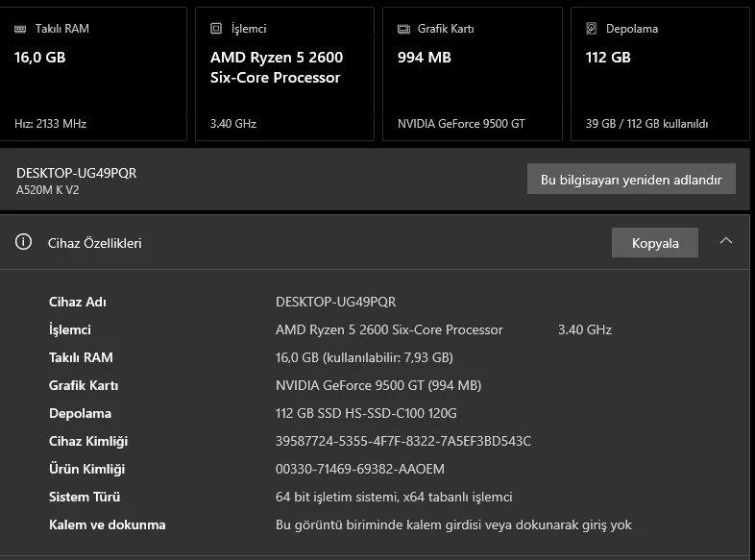Collapse the Cihaz Özellikleri section with the chevron
The image size is (755, 560).
tap(726, 241)
